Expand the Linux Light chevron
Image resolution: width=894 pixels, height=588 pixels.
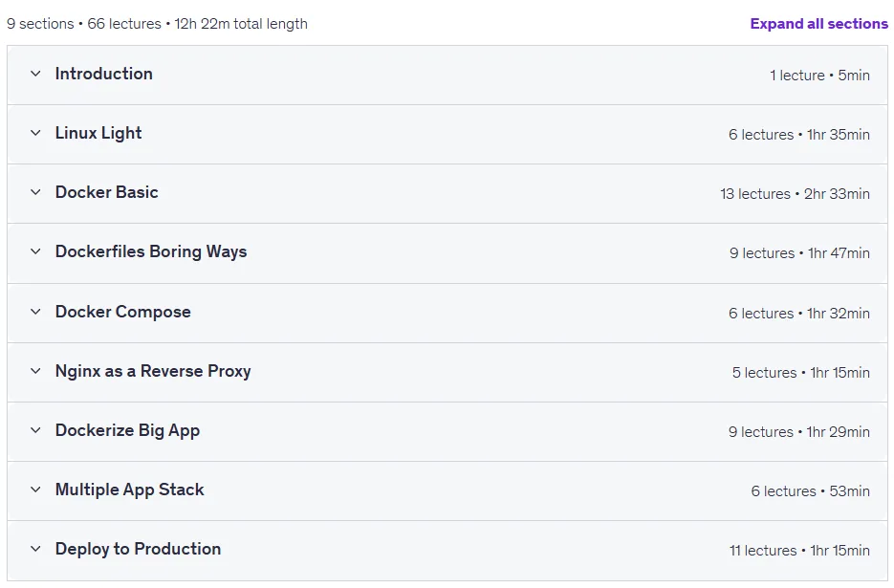(35, 133)
